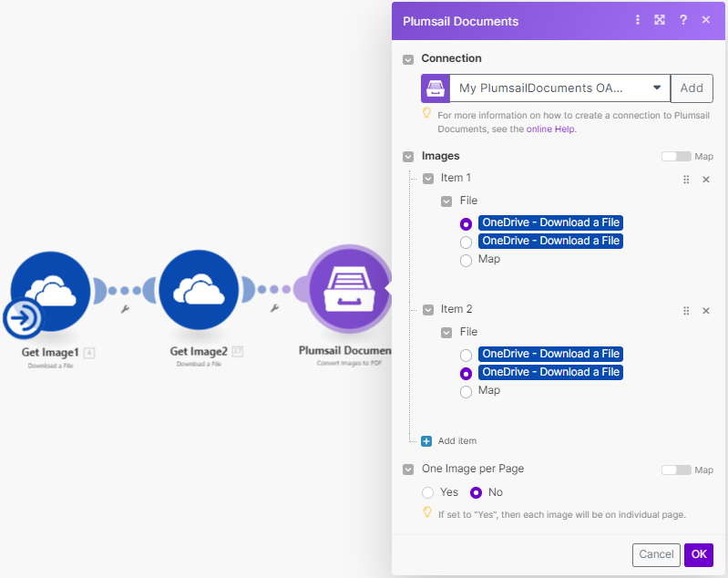Click the Plumsail Documents panel title
Viewport: 728px width, 578px height.
(x=460, y=21)
